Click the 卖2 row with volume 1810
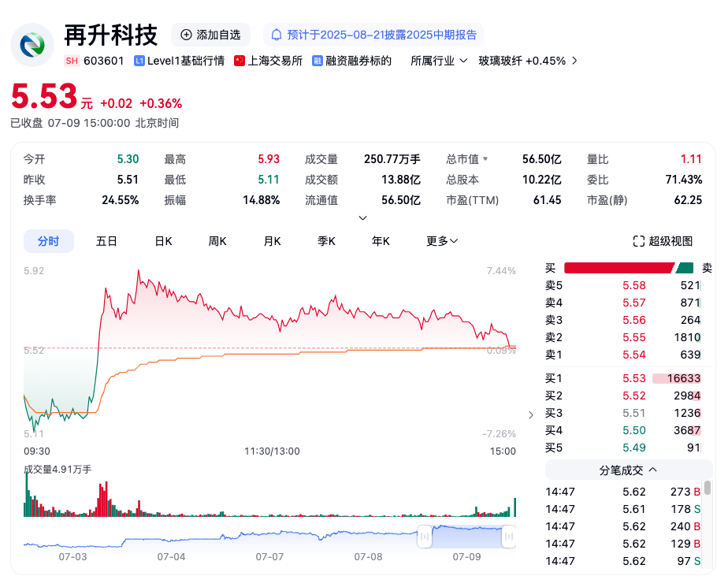728x587 pixels. coord(623,337)
